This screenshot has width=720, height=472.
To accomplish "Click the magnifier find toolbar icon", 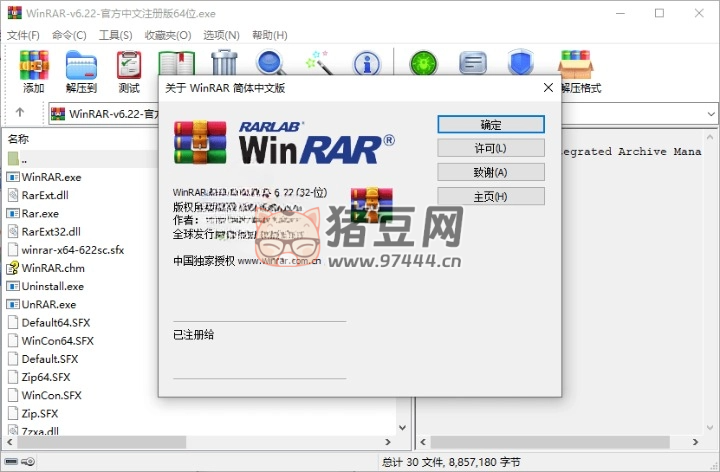I will pyautogui.click(x=271, y=62).
